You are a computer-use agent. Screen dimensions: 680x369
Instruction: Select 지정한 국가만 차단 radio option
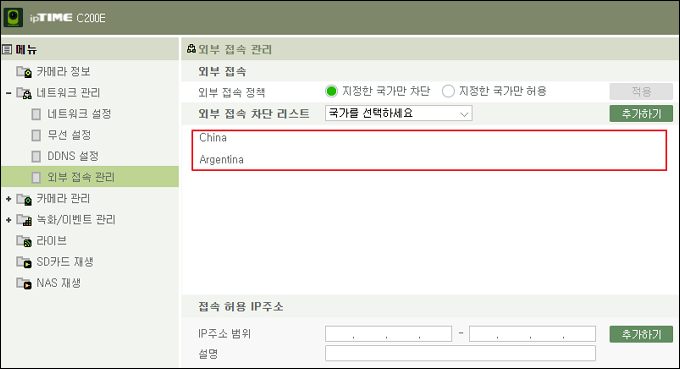pyautogui.click(x=331, y=91)
